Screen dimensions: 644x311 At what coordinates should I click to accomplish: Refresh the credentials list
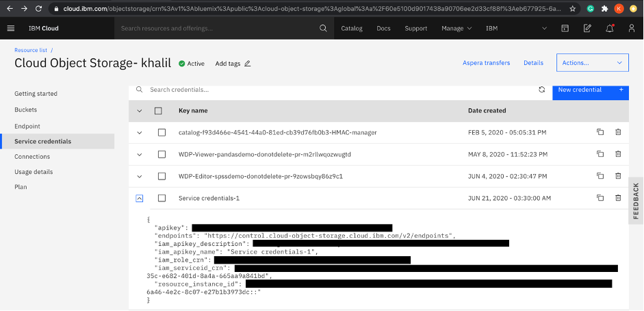click(542, 90)
